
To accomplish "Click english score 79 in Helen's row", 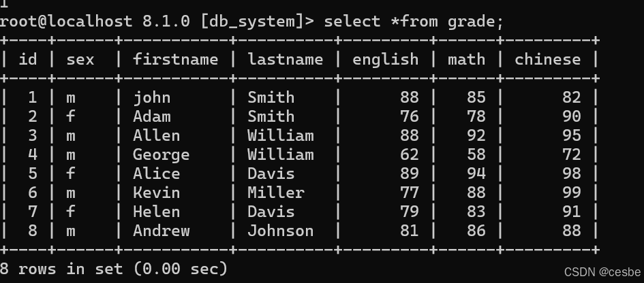I will [409, 212].
